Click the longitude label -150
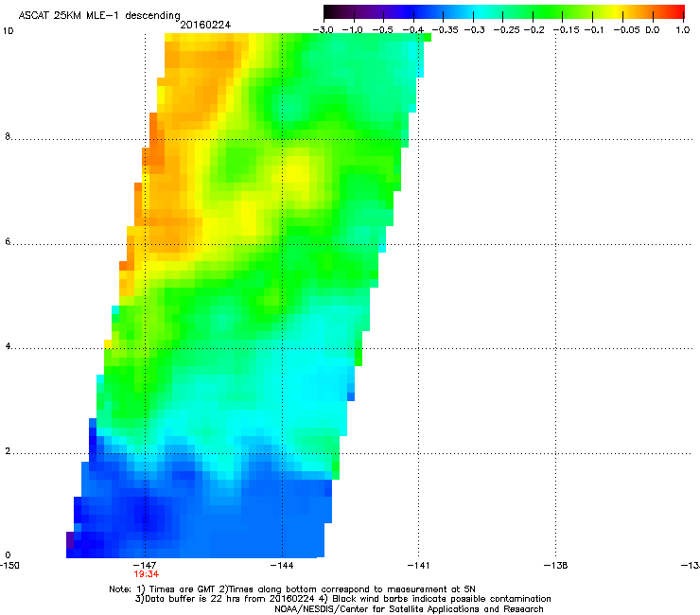Screen dimensions: 700x615 [9, 566]
